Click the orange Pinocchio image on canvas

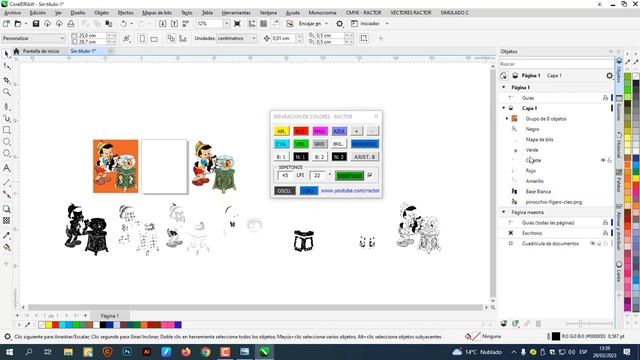click(x=116, y=166)
